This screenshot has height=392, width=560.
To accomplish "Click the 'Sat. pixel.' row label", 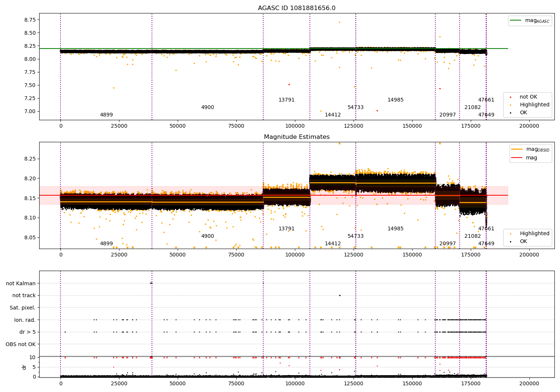I will 22,308.
